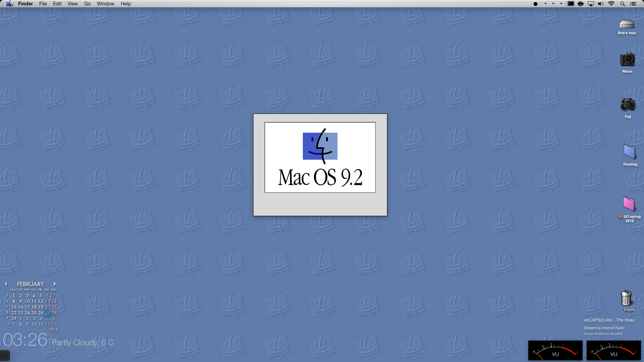Open the Go menu
The height and width of the screenshot is (362, 644).
[87, 4]
